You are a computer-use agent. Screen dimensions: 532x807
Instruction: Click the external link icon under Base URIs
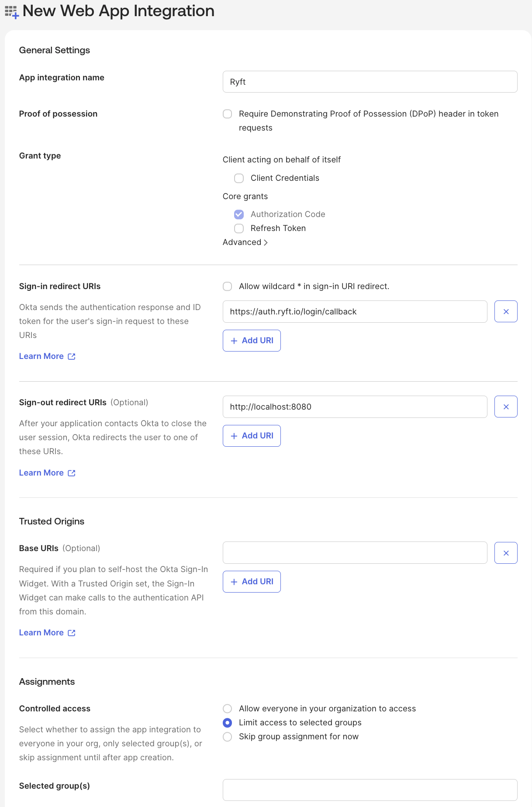click(72, 633)
